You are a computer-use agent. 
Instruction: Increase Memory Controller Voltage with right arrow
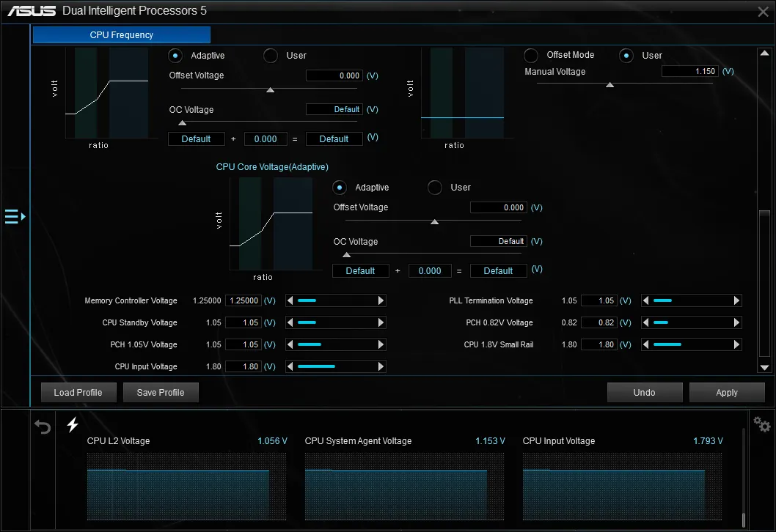pos(381,300)
